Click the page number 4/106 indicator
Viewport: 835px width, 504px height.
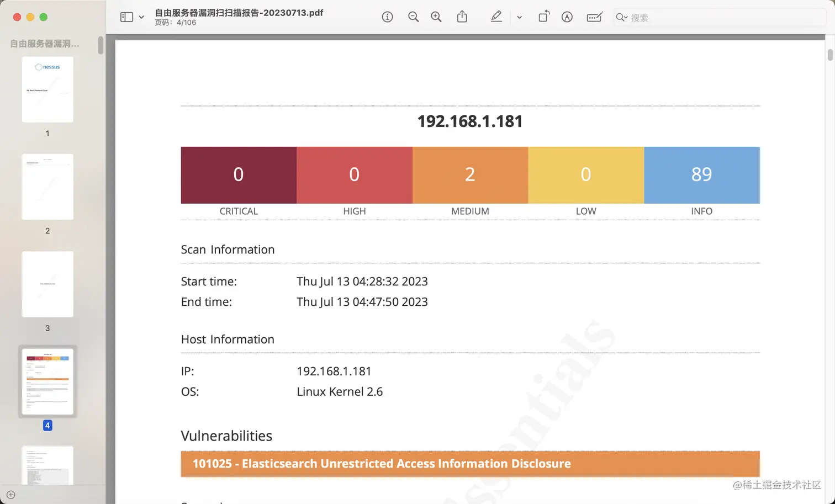175,23
